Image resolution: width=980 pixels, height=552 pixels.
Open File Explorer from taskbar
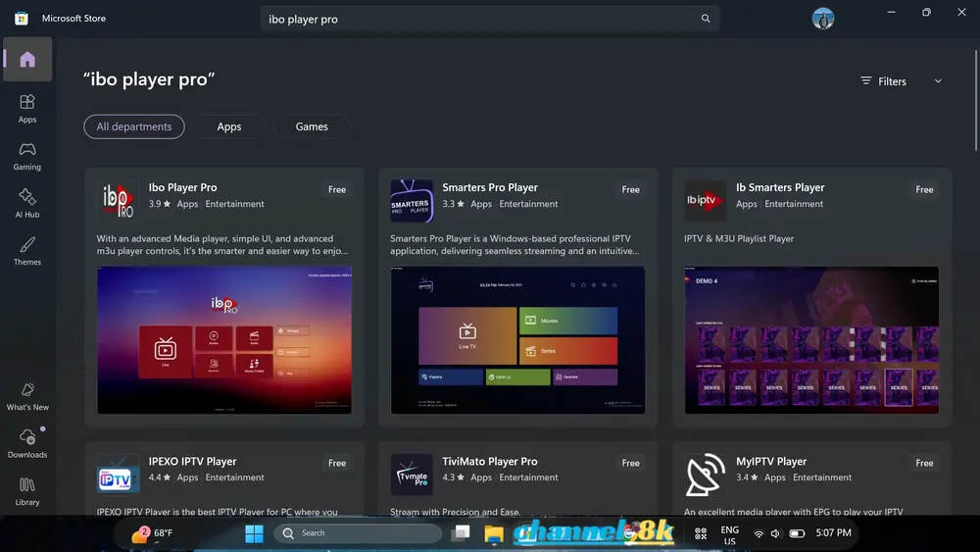(494, 533)
